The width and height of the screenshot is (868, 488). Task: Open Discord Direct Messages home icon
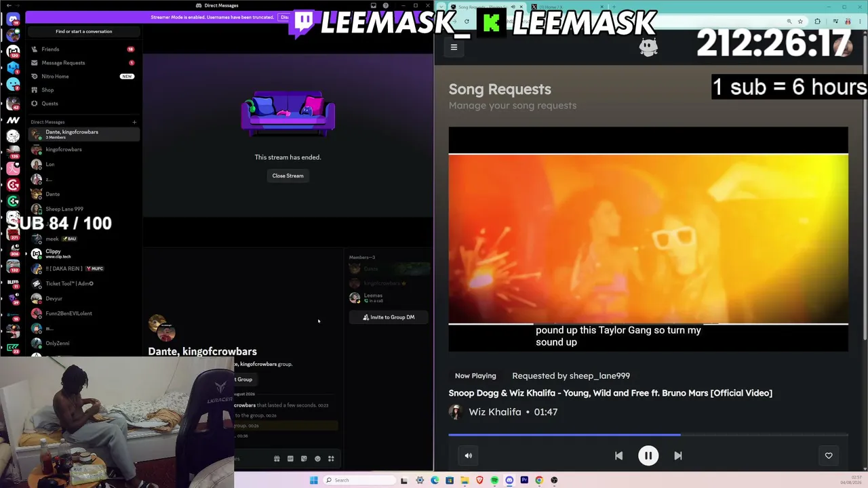pyautogui.click(x=13, y=19)
